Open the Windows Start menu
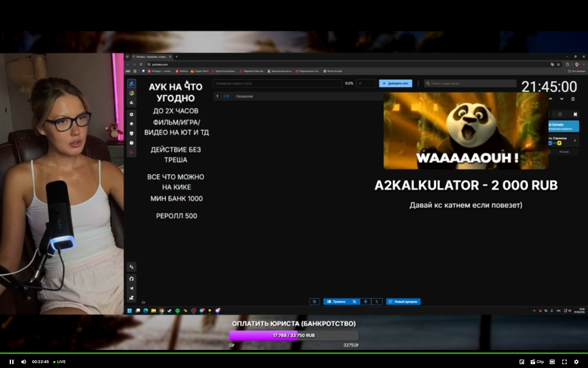The width and height of the screenshot is (588, 368). [130, 311]
